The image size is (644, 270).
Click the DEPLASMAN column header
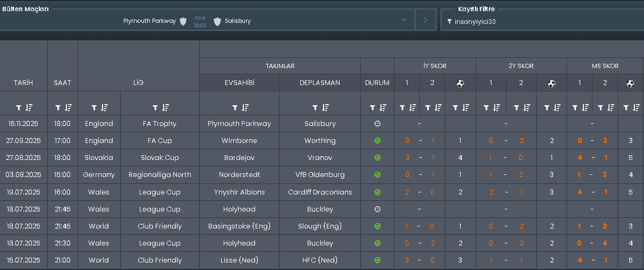[x=320, y=83]
